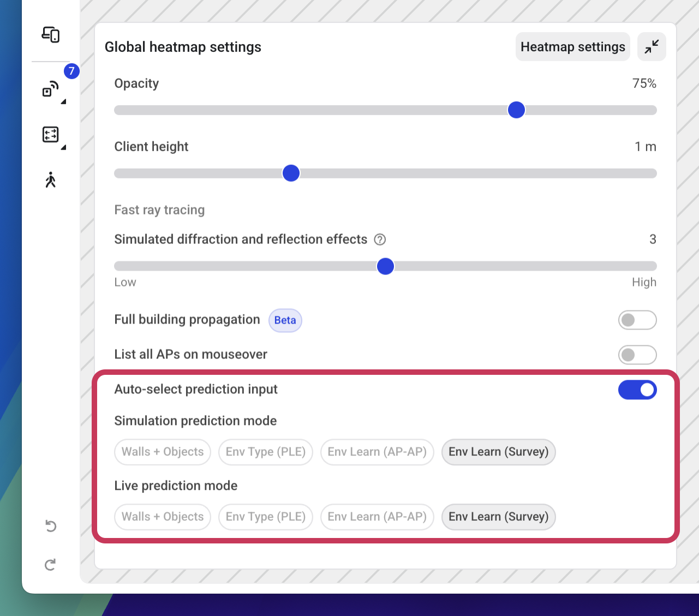Click the Heatmap settings button
The height and width of the screenshot is (616, 699).
(x=572, y=47)
